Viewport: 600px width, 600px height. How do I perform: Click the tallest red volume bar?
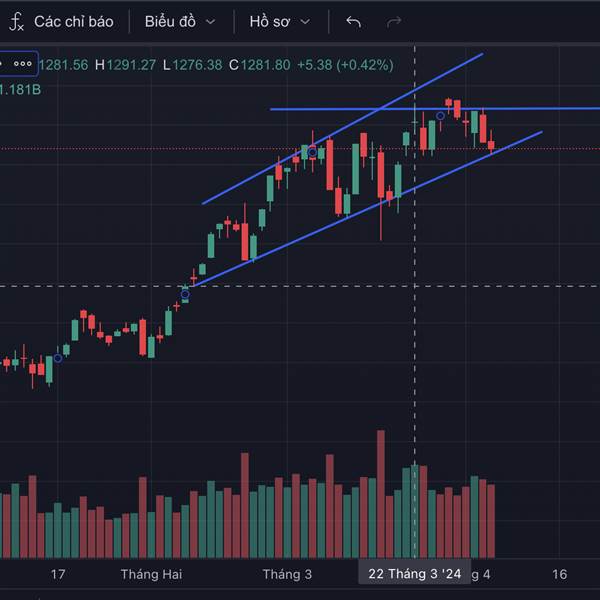381,494
